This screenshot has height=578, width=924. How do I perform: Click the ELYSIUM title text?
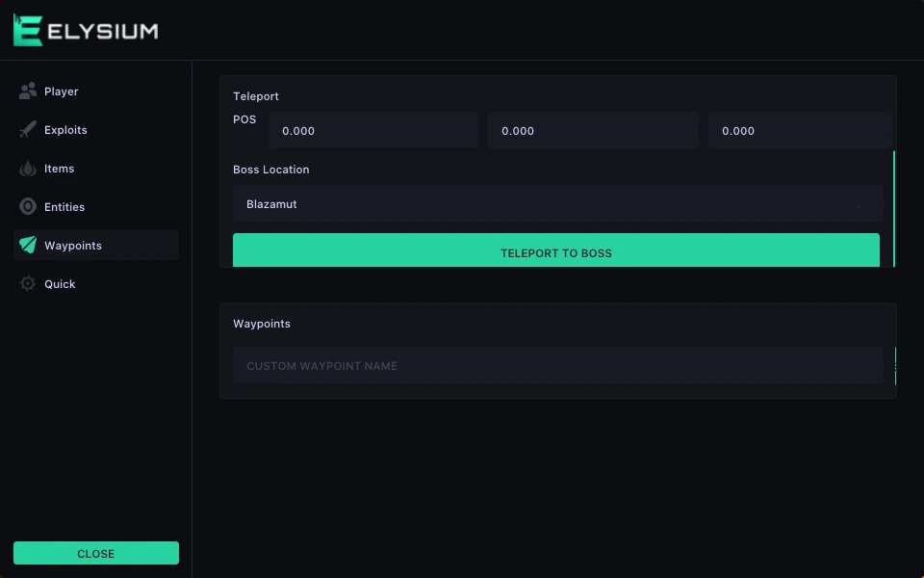coord(103,31)
